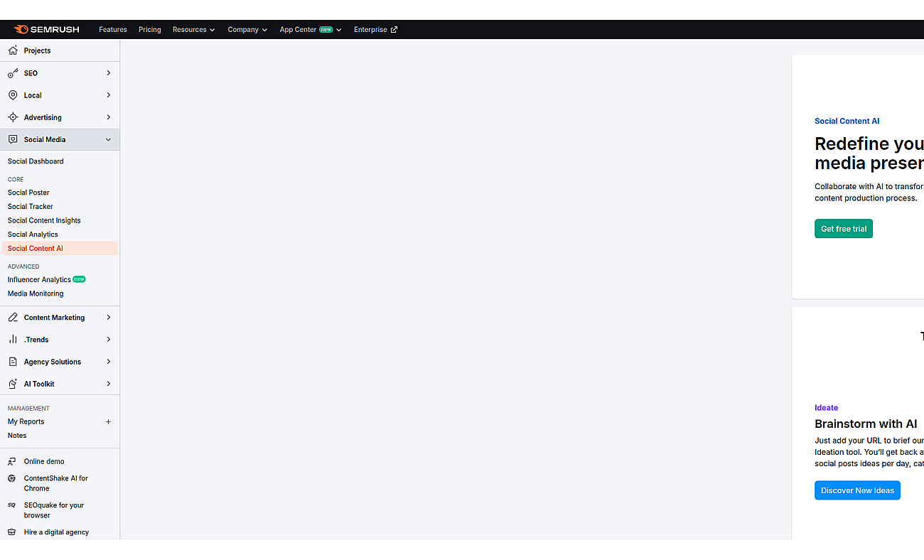Select Social Content AI item
924x560 pixels.
point(60,249)
